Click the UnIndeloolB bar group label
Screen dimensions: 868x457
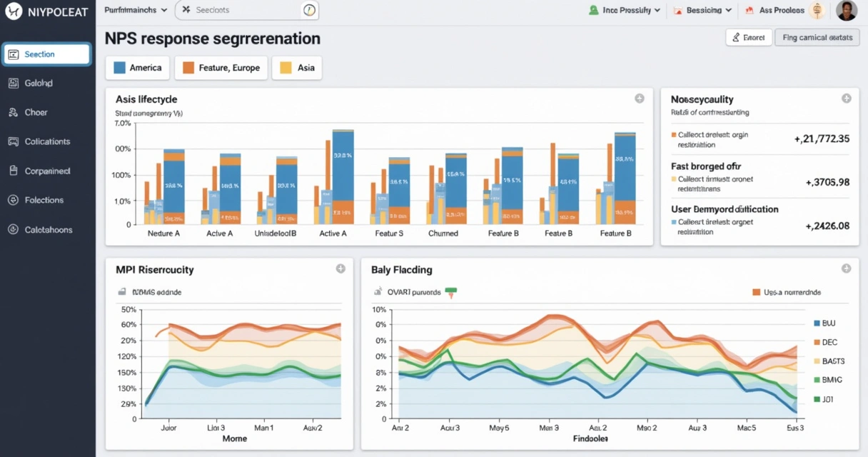point(276,233)
